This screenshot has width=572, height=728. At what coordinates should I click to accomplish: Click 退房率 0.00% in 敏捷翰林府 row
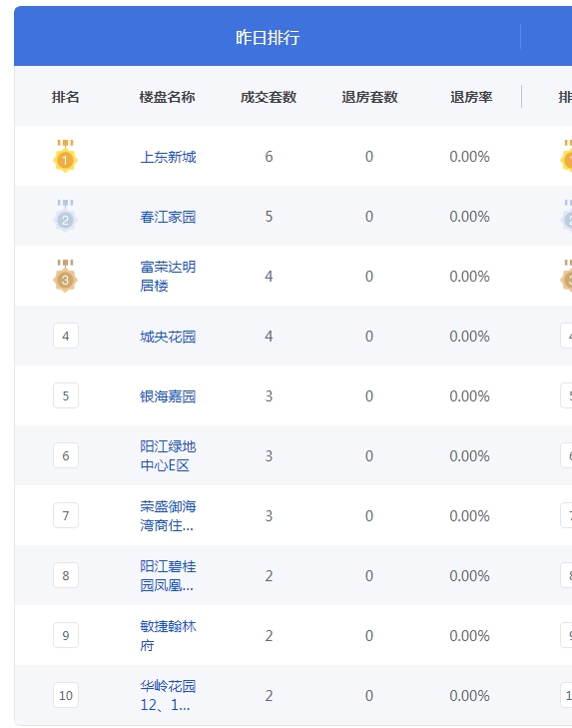click(469, 635)
